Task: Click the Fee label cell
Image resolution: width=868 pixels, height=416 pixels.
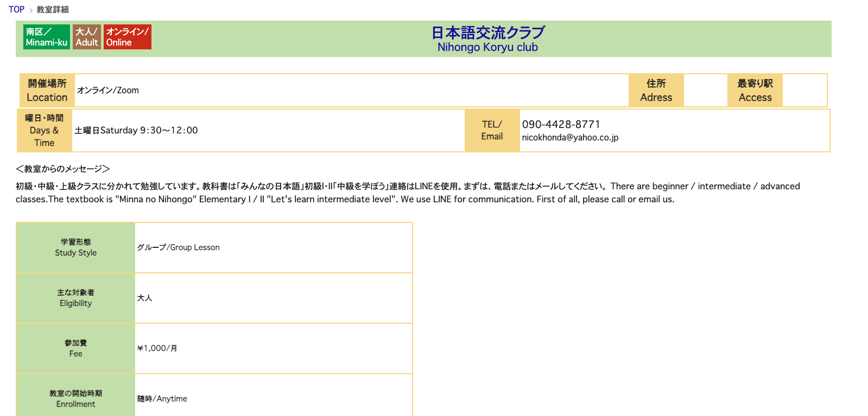Action: (x=76, y=349)
